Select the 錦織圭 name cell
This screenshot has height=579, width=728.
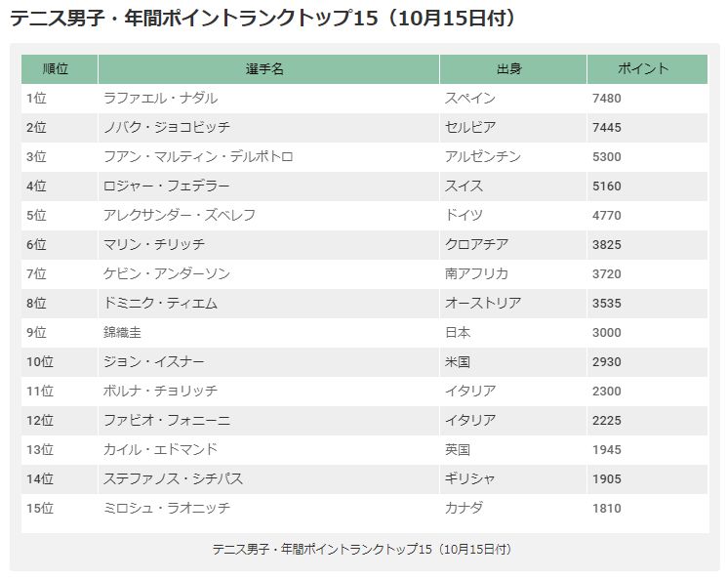click(x=268, y=333)
